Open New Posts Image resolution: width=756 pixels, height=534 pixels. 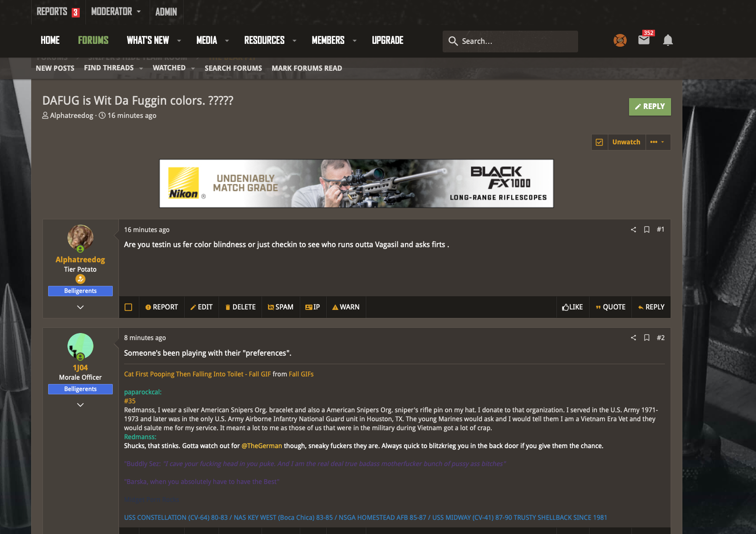coord(55,68)
